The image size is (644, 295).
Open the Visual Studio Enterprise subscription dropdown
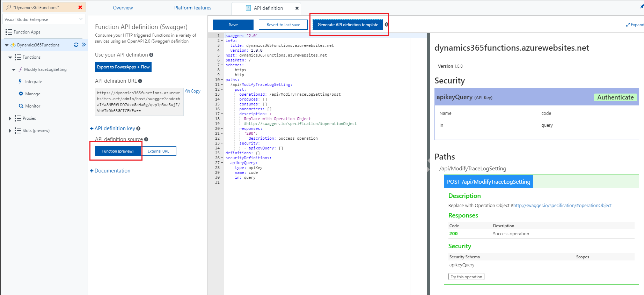tap(43, 19)
